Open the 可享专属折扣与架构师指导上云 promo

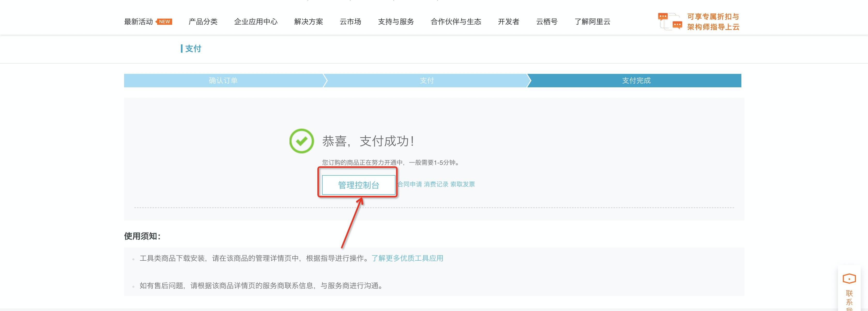(713, 22)
